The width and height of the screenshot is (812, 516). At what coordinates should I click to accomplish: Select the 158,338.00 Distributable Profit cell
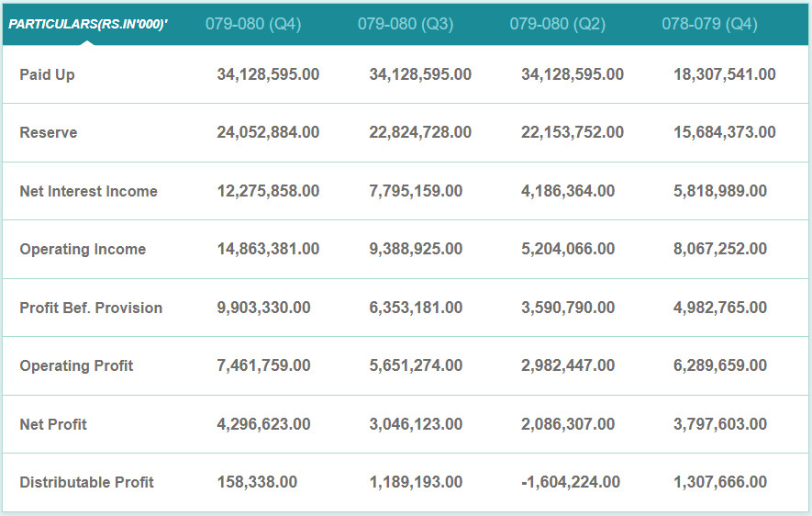point(257,482)
